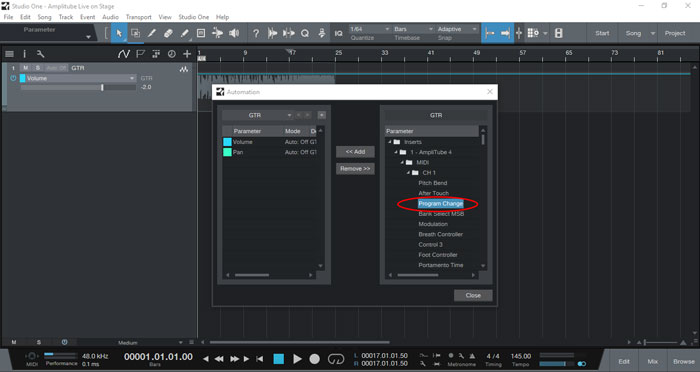Viewport: 700px width, 372px height.
Task: Open the tempo track clock icon
Action: pos(171,54)
